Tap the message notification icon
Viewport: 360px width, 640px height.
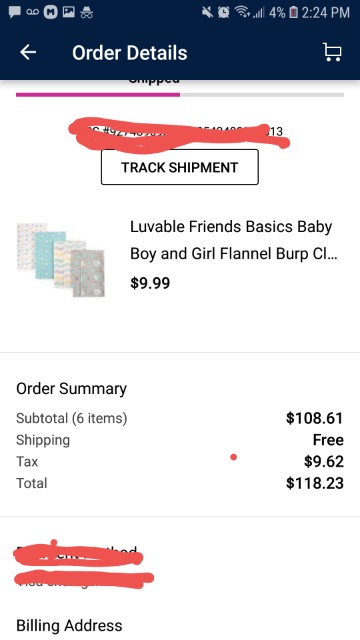(x=15, y=13)
